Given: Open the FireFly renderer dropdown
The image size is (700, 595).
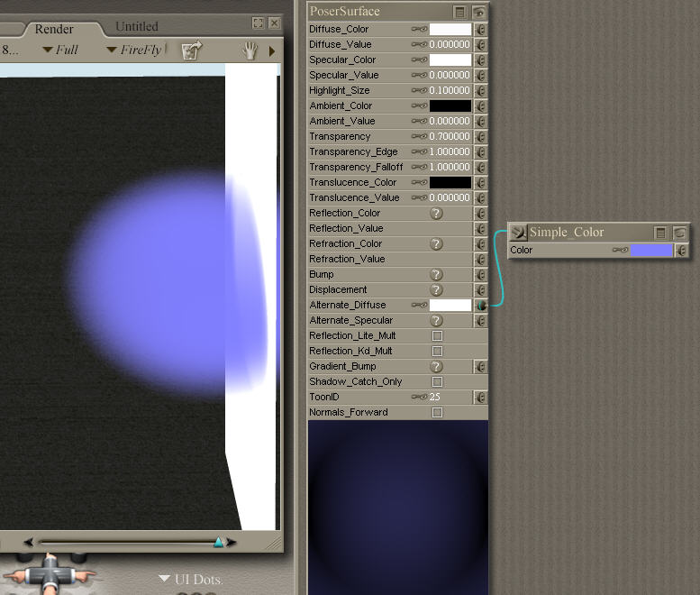Looking at the screenshot, I should pos(134,50).
